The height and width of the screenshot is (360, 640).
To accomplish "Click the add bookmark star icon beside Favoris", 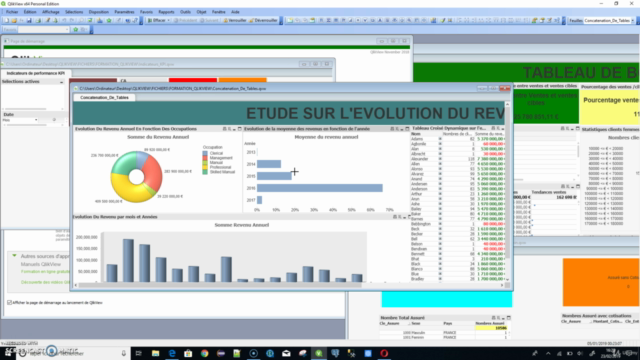I will pyautogui.click(x=76, y=29).
